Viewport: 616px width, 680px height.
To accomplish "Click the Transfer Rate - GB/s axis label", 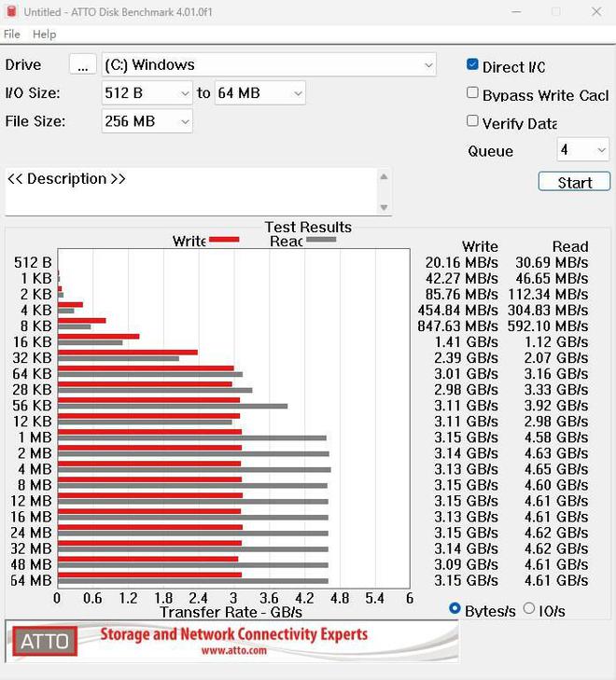I will click(231, 612).
